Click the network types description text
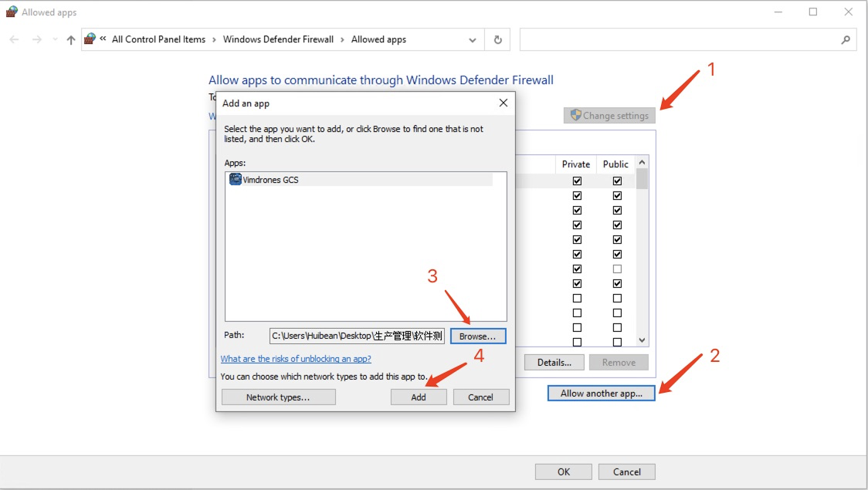Image resolution: width=868 pixels, height=490 pixels. pyautogui.click(x=324, y=377)
